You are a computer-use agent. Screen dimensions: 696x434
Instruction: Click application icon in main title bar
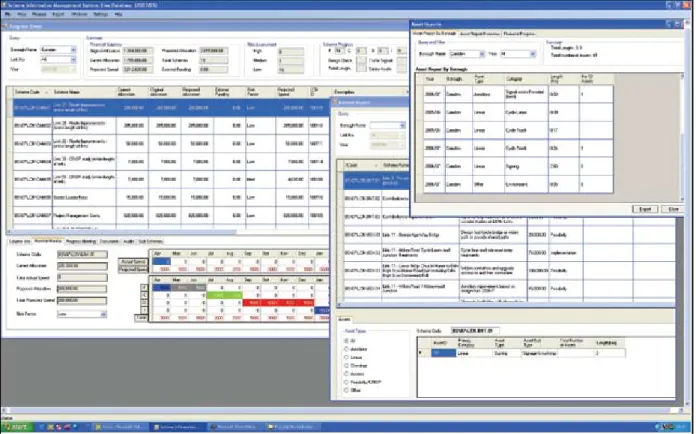(4, 5)
